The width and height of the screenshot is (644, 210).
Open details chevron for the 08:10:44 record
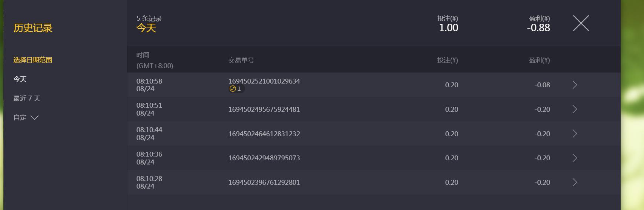click(x=575, y=134)
